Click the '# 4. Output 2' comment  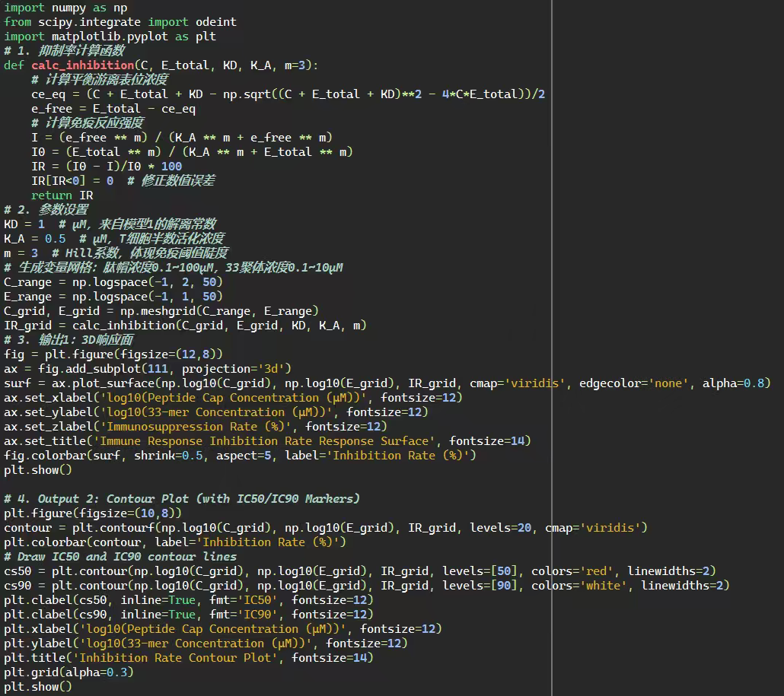(x=181, y=499)
